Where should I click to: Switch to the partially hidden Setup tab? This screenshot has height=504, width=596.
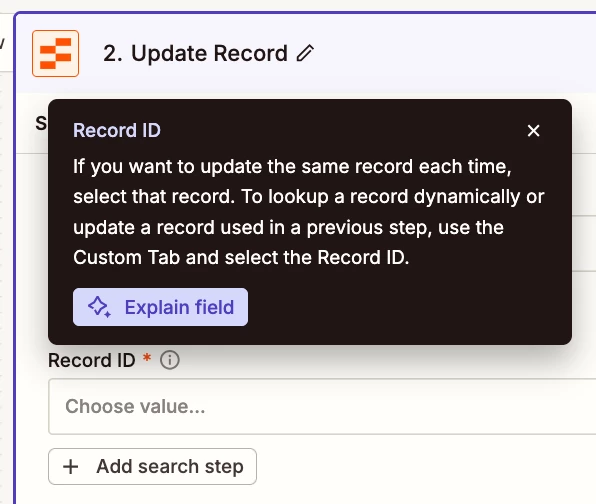coord(41,124)
